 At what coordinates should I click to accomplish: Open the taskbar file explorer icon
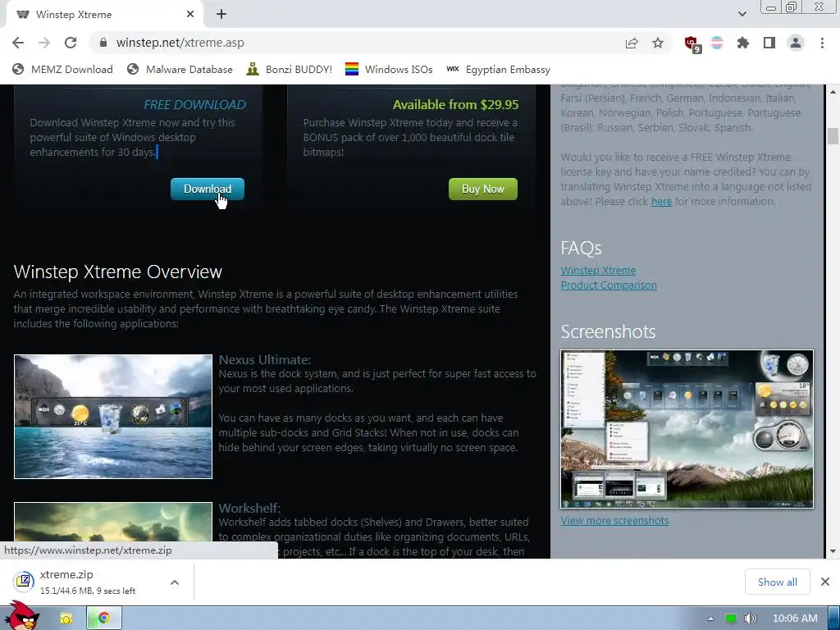66,619
